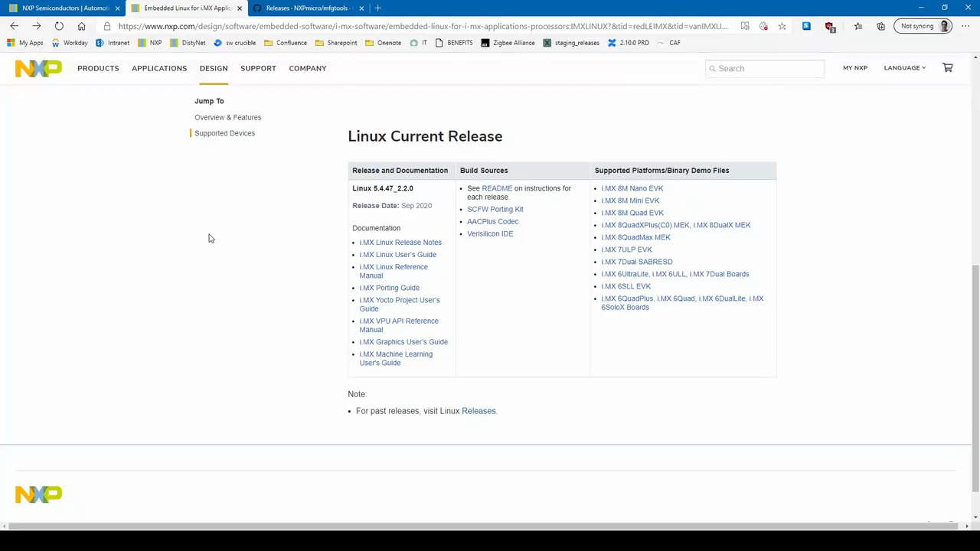Click the browser forward arrow
980x551 pixels.
pos(36,26)
